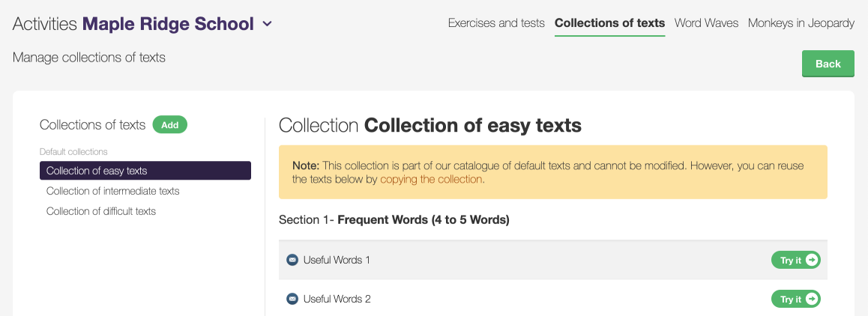The image size is (868, 316).
Task: Switch to the Word Waves tab
Action: [x=706, y=23]
